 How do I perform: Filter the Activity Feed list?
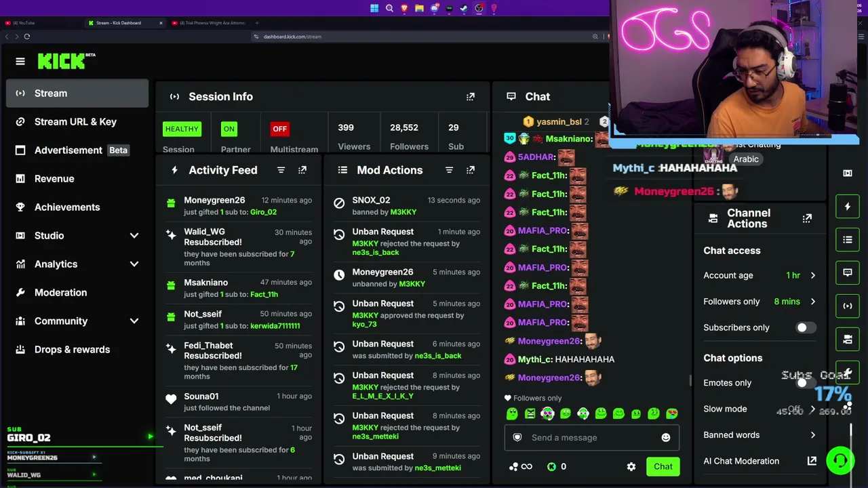[281, 170]
